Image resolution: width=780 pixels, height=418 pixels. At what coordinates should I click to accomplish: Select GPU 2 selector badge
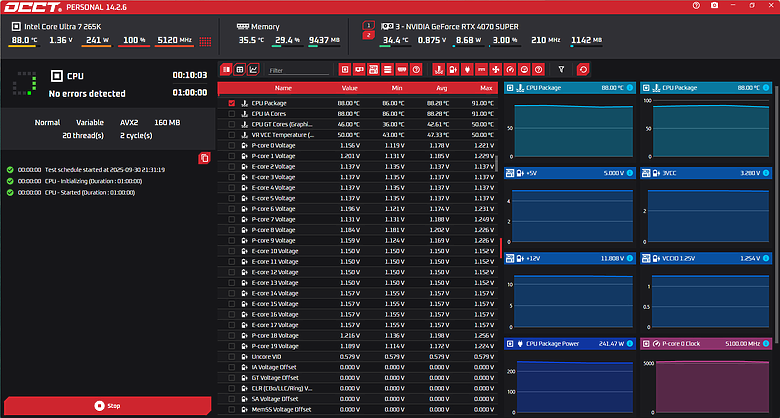pyautogui.click(x=367, y=34)
